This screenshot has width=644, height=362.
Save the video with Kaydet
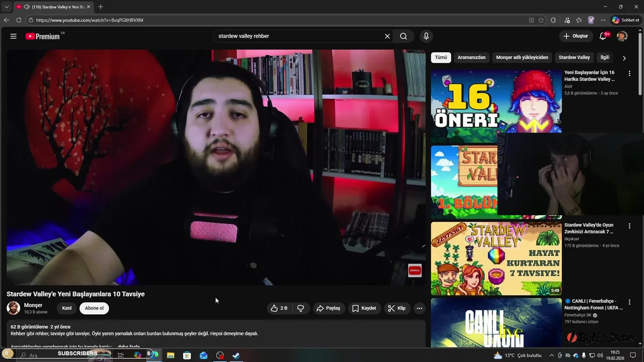tap(364, 308)
